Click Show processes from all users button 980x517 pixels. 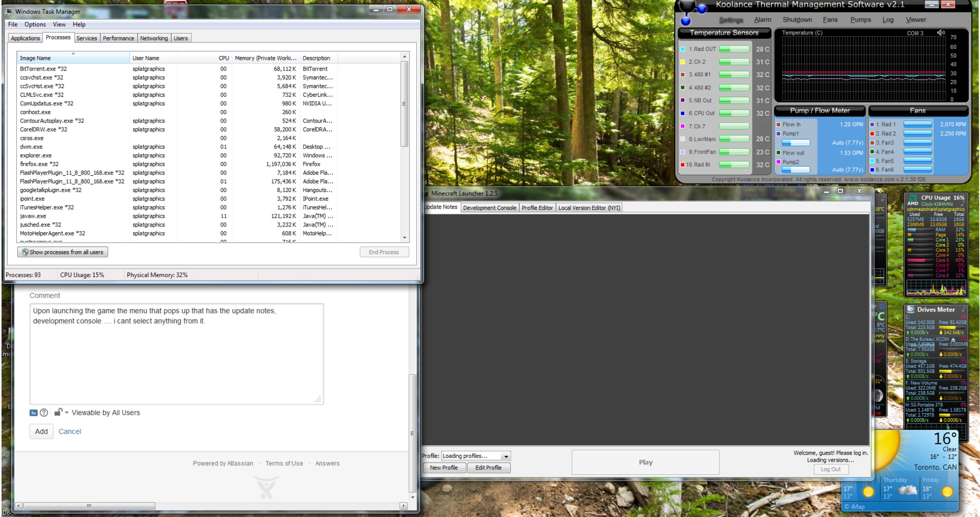click(x=63, y=252)
